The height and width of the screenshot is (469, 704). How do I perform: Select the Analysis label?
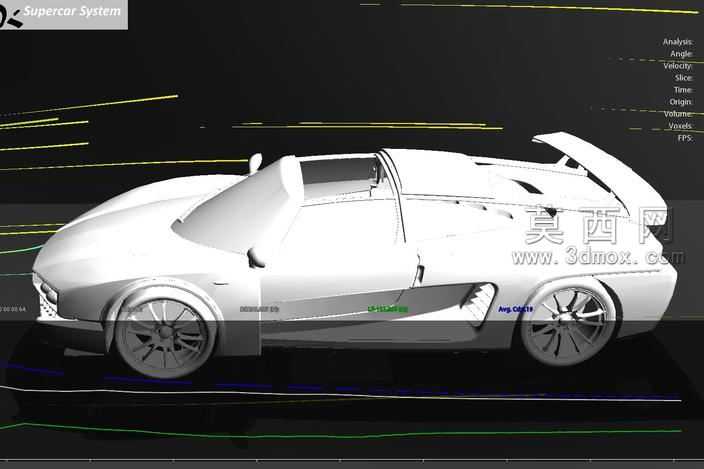coord(678,42)
